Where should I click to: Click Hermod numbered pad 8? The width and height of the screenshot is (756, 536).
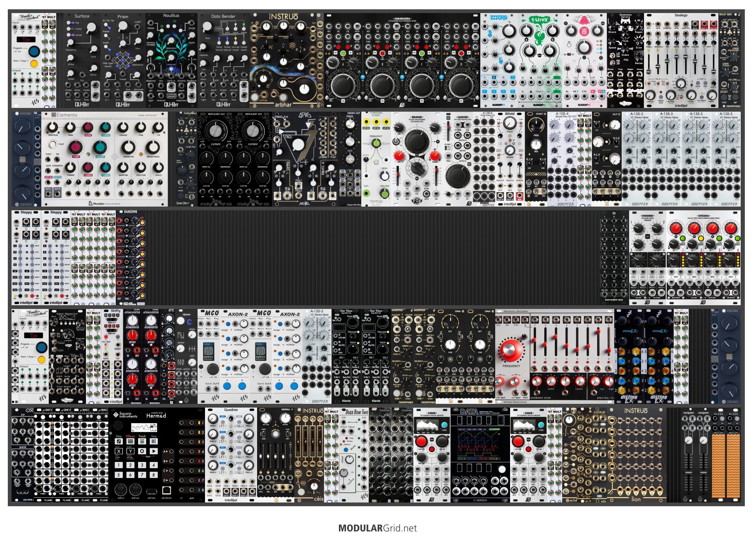(x=154, y=475)
